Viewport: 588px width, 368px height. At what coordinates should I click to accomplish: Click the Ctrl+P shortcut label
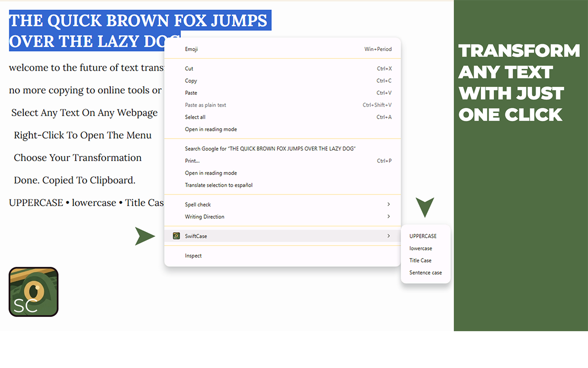click(x=384, y=161)
